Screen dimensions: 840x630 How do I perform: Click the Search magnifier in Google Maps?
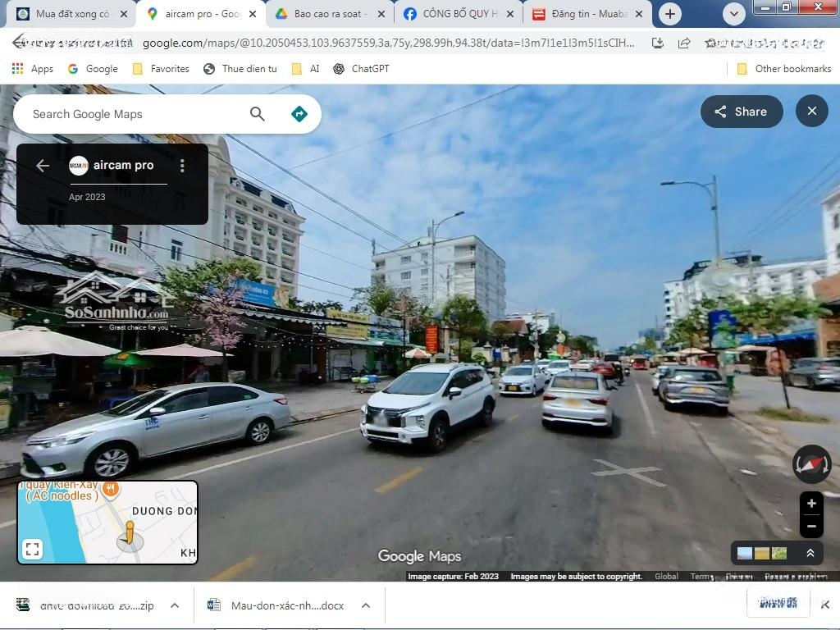tap(258, 113)
